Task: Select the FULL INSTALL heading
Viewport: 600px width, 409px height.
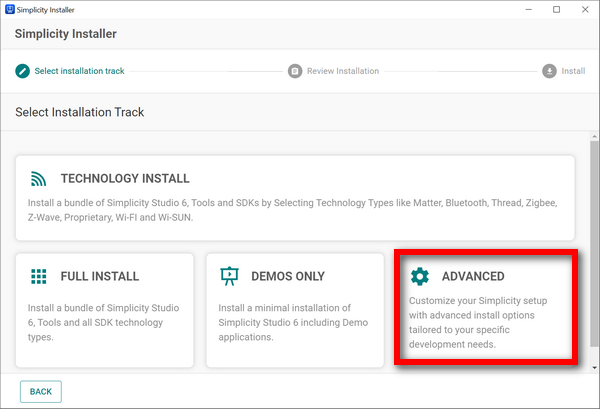Action: (x=99, y=276)
